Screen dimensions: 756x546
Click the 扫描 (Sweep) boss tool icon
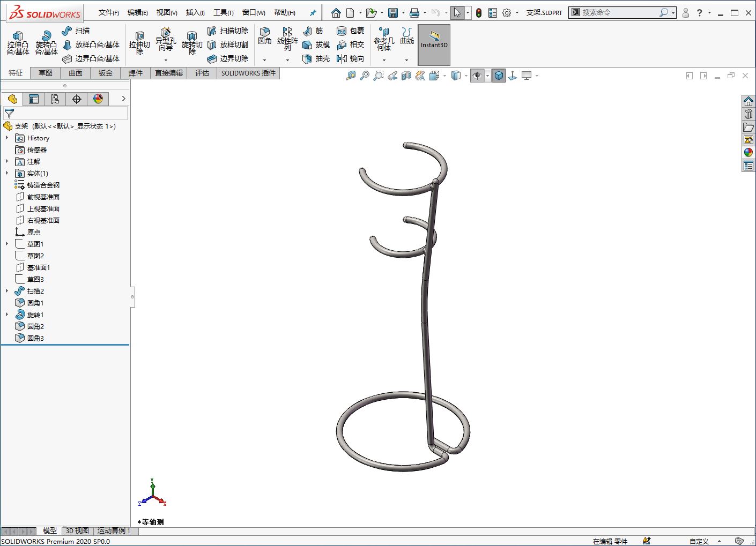point(68,31)
